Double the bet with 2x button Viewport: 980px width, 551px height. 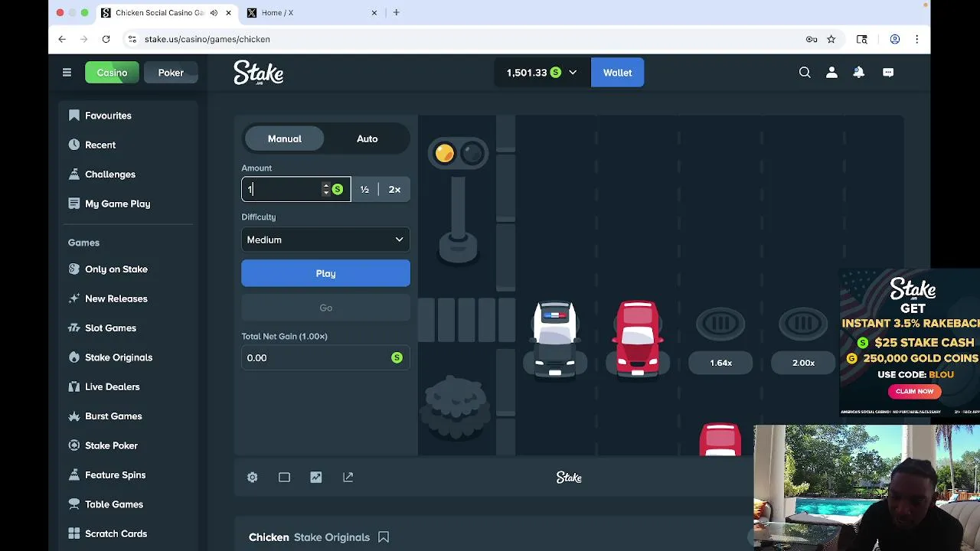click(394, 189)
